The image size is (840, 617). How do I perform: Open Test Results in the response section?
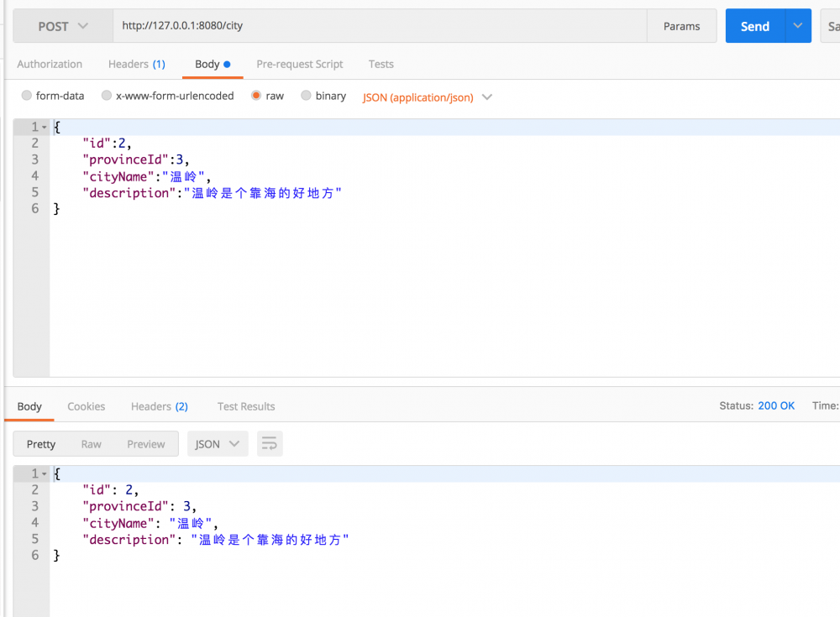(x=245, y=406)
